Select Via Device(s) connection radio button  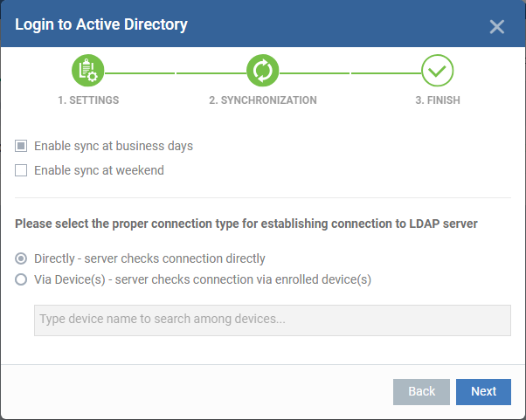click(21, 279)
